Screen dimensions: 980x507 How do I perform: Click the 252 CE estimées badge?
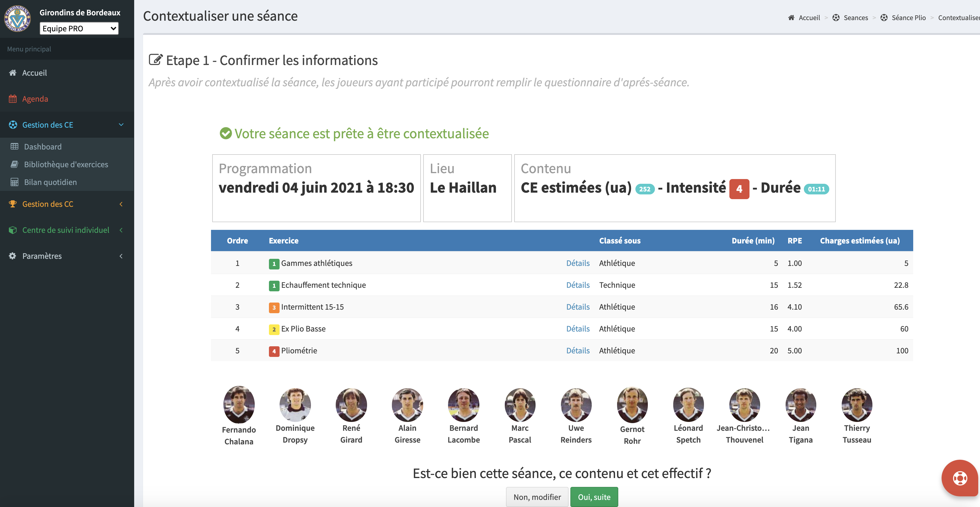645,189
